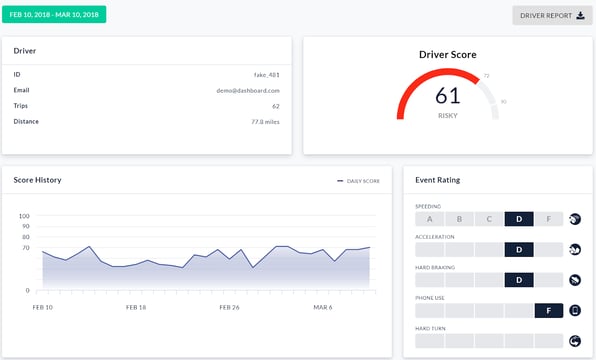
Task: Click the FEB 10 axis label
Action: (x=43, y=307)
